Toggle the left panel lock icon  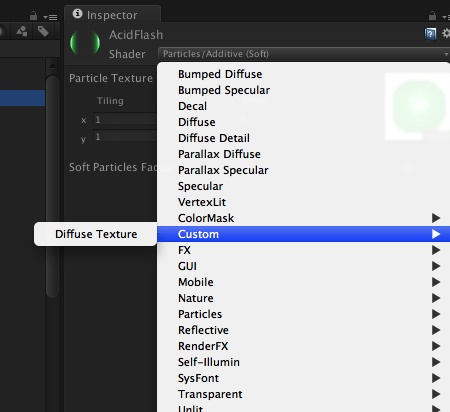coord(33,16)
